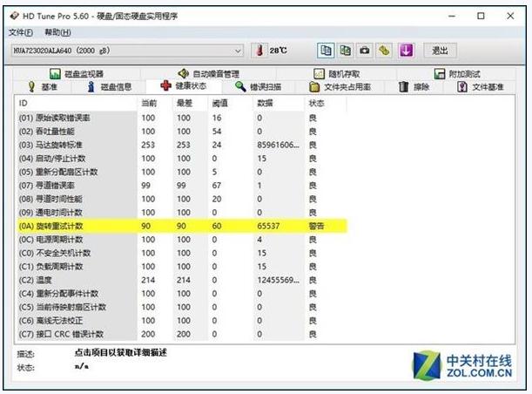Copy info to clipboard toolbar icon
Viewport: 532px width, 394px height.
[326, 51]
